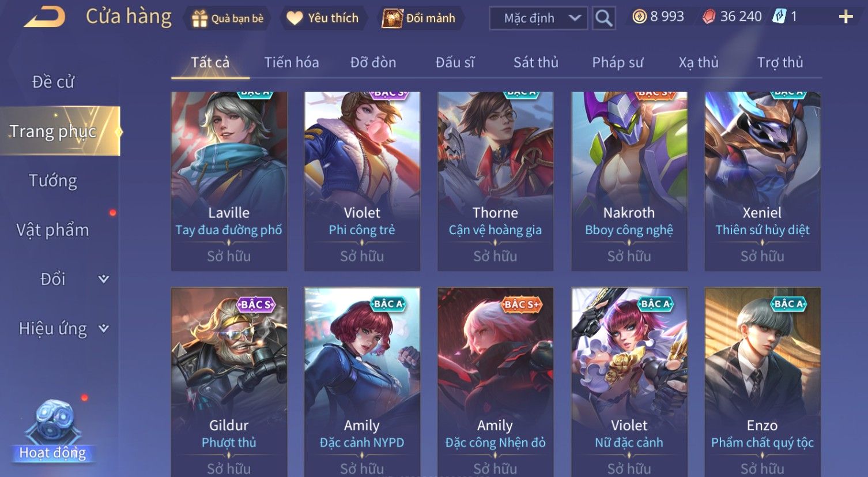Click the golden back arrow icon

coord(44,17)
